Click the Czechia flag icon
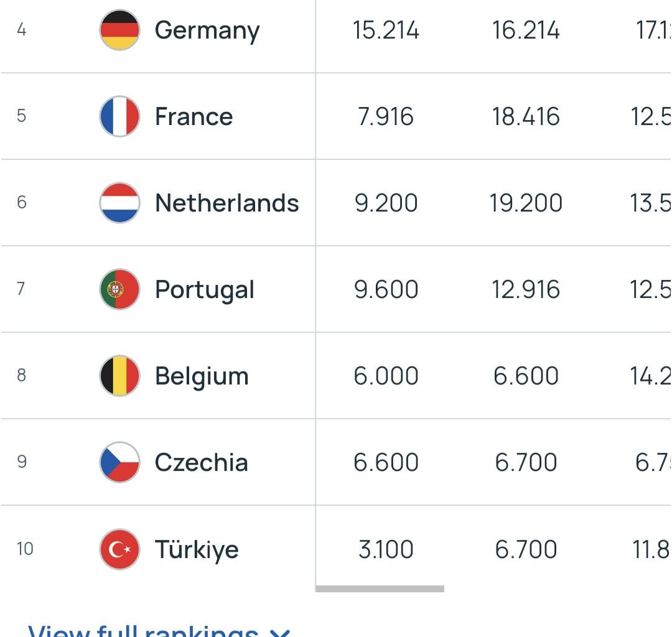 pyautogui.click(x=119, y=462)
